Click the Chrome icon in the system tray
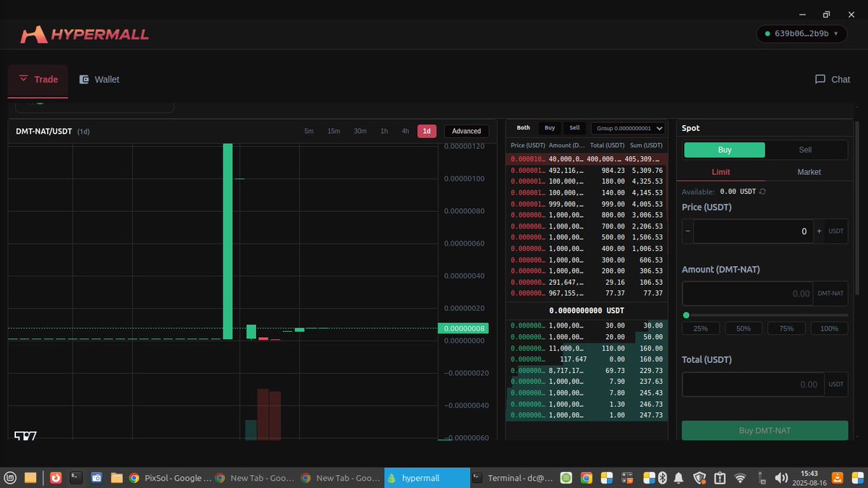 click(x=587, y=478)
